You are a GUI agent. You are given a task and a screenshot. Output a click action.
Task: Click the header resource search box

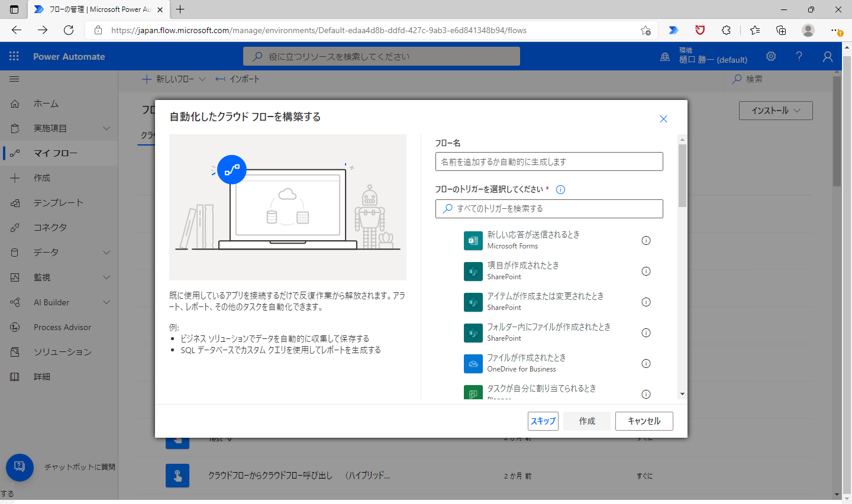click(x=382, y=56)
